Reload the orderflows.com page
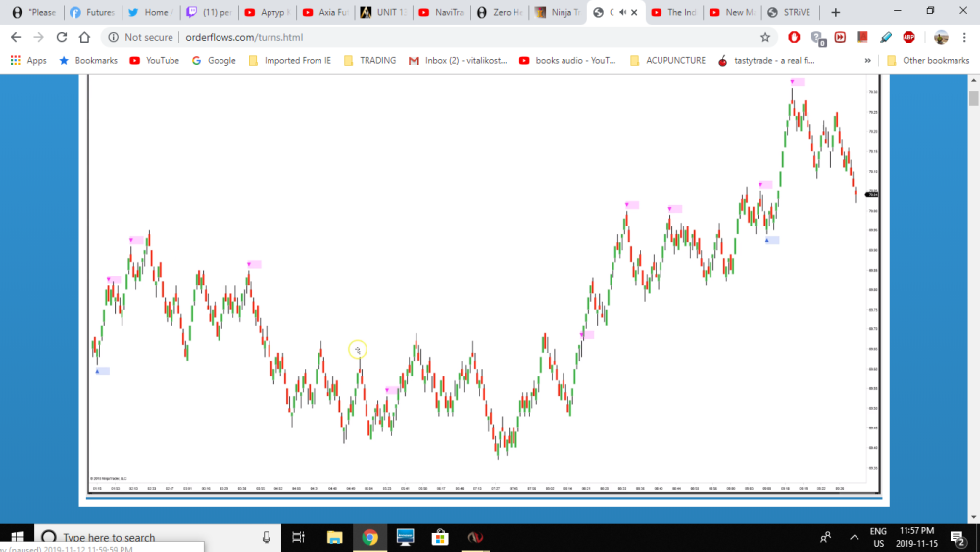 pyautogui.click(x=62, y=37)
